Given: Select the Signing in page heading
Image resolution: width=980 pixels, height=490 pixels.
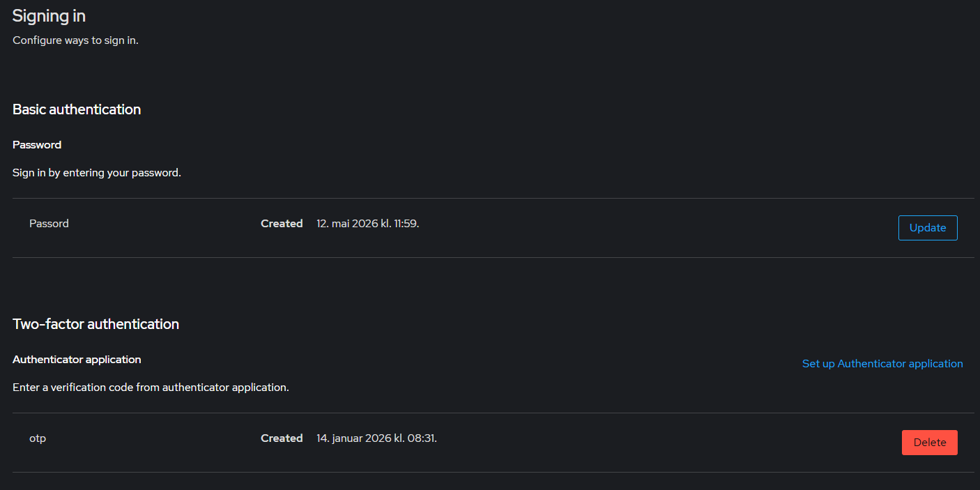Looking at the screenshot, I should pos(49,15).
